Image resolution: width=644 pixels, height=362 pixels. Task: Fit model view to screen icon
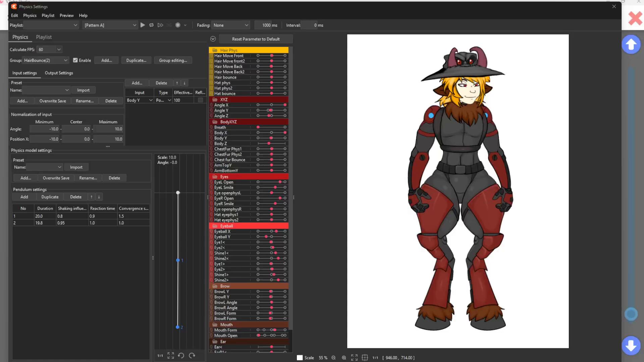(x=354, y=358)
